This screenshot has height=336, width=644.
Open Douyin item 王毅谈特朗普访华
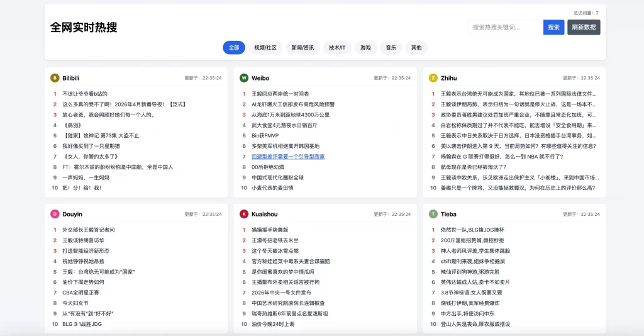[84, 240]
